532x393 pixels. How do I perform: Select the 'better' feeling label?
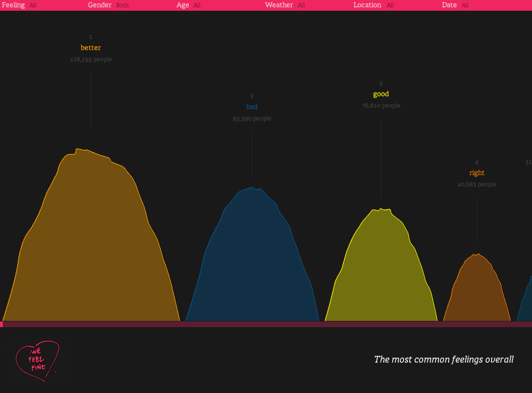click(91, 48)
